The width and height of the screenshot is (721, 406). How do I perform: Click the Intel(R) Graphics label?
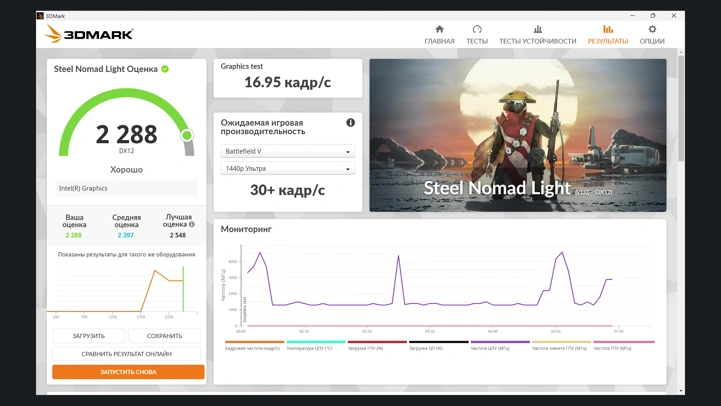point(83,189)
